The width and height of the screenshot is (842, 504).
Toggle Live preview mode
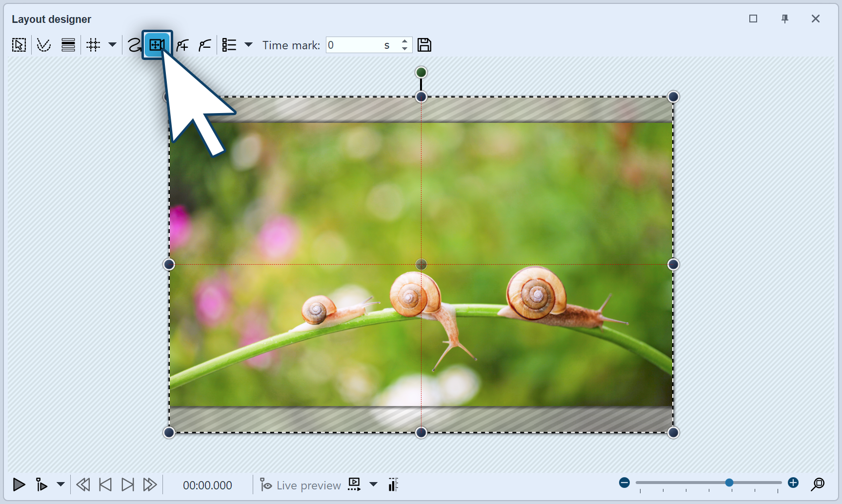pyautogui.click(x=300, y=485)
